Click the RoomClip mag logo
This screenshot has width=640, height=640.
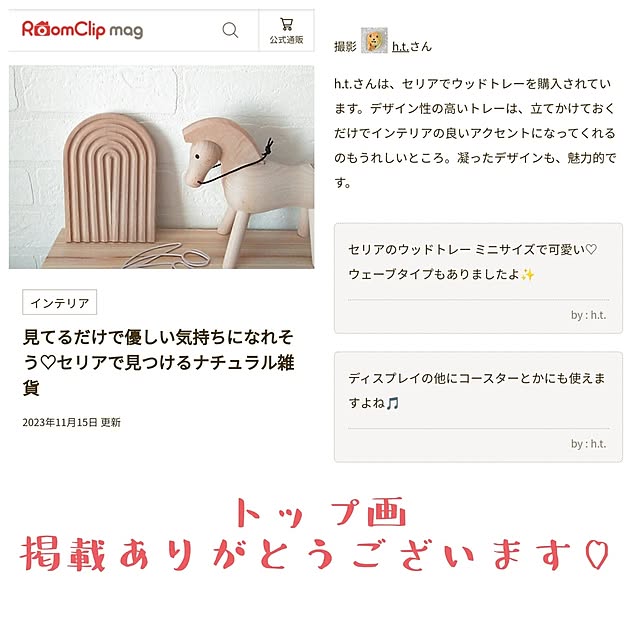(x=82, y=29)
